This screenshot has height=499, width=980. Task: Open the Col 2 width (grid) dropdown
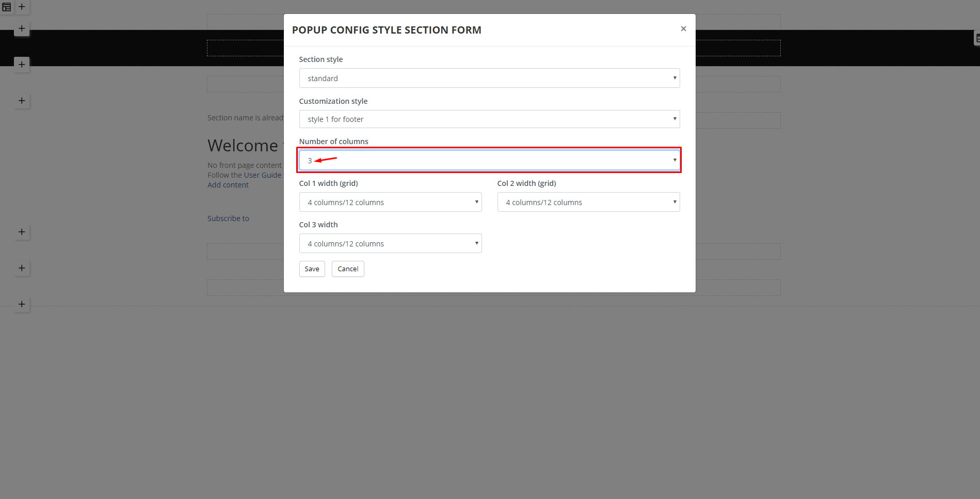(588, 202)
